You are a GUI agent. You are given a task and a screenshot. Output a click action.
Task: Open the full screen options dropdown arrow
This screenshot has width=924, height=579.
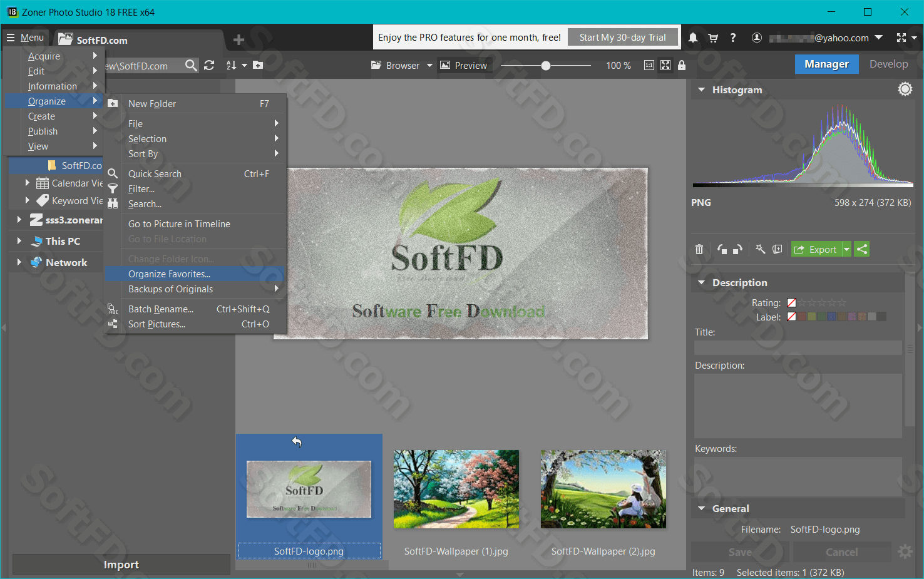914,38
